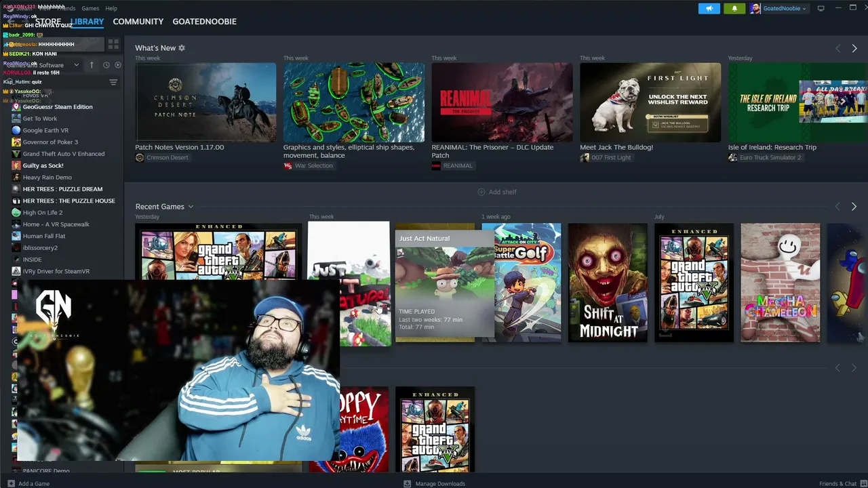Click Add shelf button

(497, 192)
